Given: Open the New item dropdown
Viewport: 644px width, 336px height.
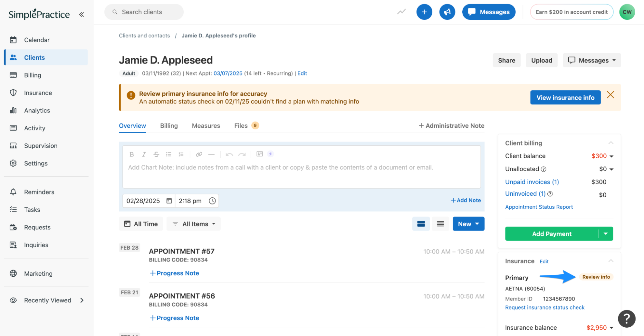Looking at the screenshot, I should tap(468, 224).
